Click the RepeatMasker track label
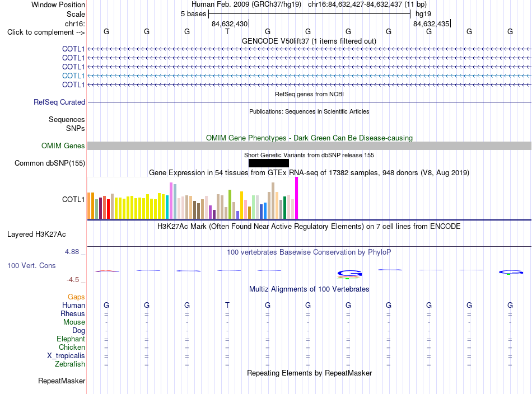 pyautogui.click(x=62, y=381)
